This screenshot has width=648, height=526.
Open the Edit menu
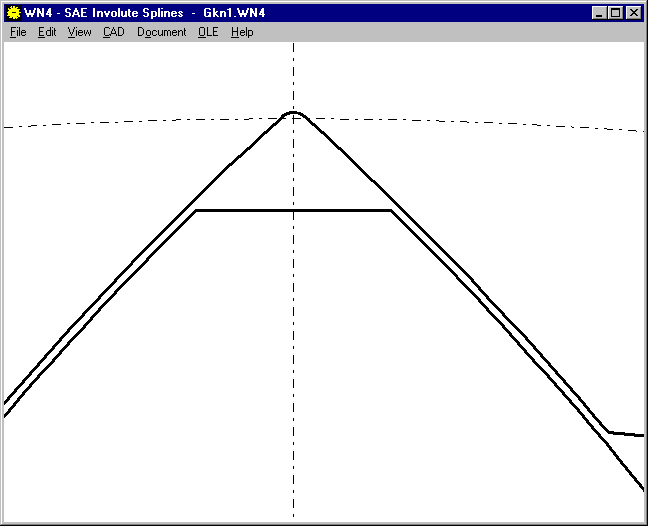[x=47, y=32]
